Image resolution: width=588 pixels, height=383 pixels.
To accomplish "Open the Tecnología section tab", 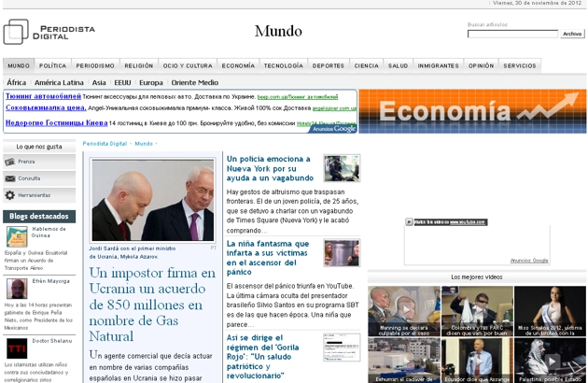I will tap(283, 65).
